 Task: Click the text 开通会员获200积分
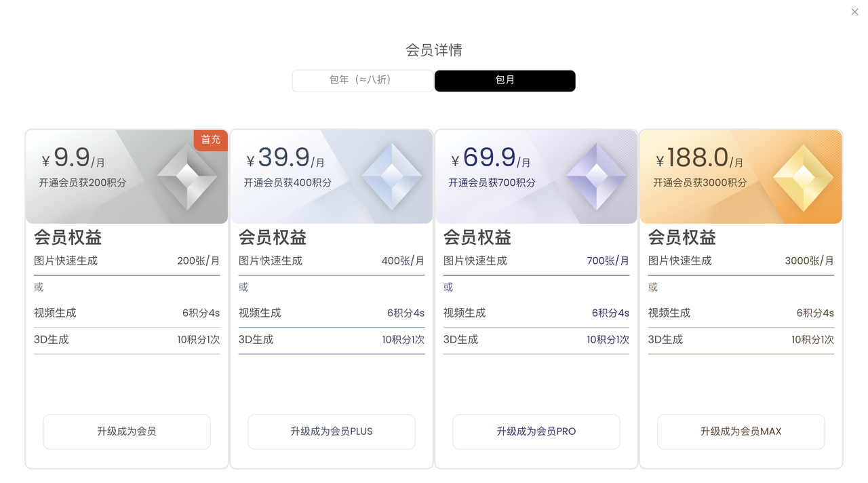coord(83,182)
